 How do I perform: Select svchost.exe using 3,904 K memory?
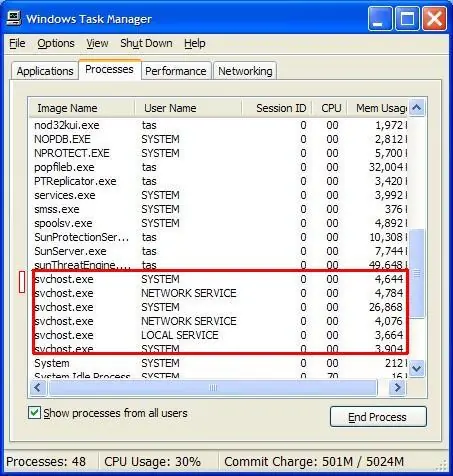click(x=218, y=349)
